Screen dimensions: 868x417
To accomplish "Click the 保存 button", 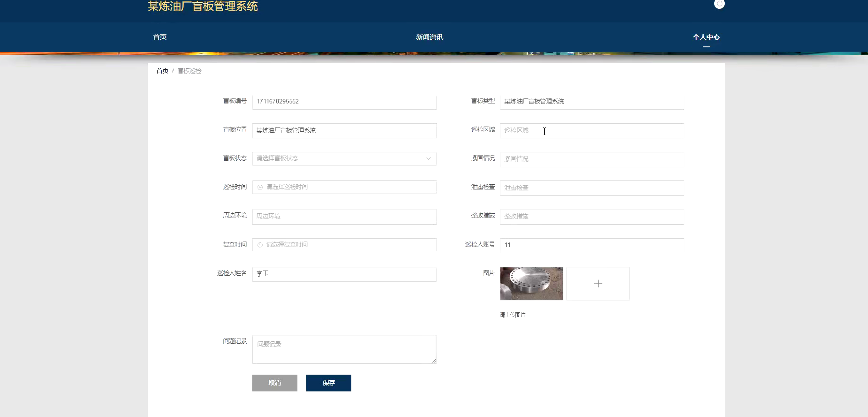I will (x=328, y=383).
